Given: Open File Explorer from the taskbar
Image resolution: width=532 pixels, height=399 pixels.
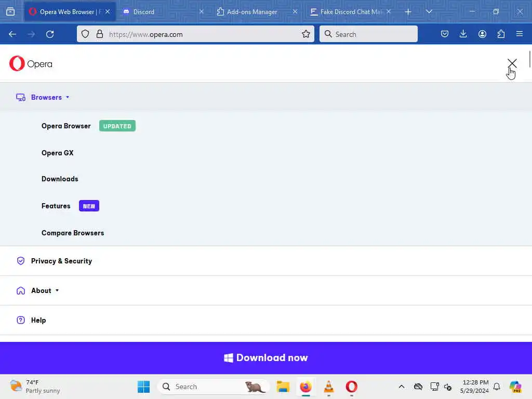Looking at the screenshot, I should pos(283,387).
